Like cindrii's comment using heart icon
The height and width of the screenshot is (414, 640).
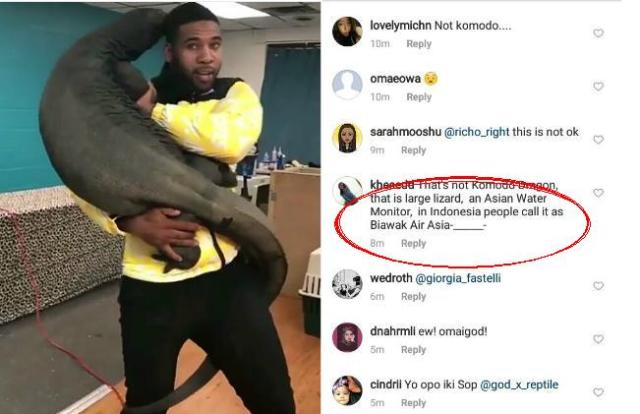coord(598,392)
